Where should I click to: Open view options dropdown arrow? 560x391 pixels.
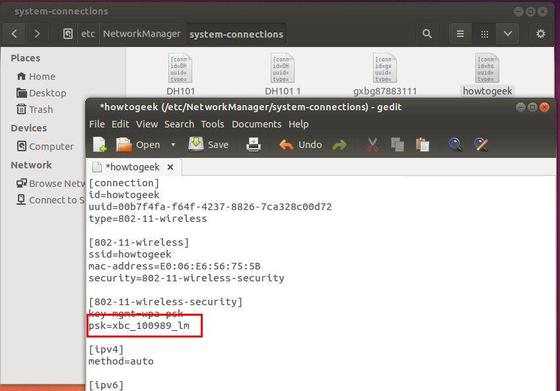[x=508, y=34]
